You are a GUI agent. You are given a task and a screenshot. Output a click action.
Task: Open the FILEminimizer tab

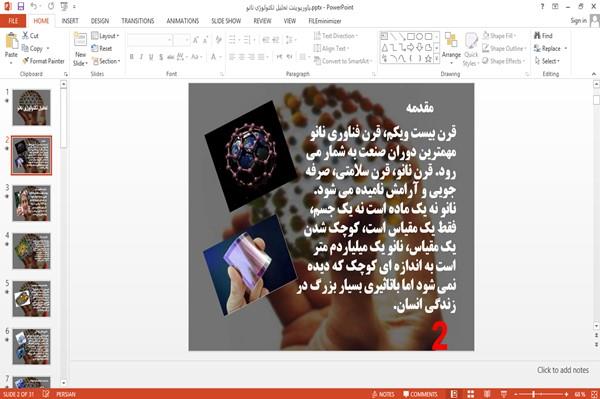pos(324,21)
